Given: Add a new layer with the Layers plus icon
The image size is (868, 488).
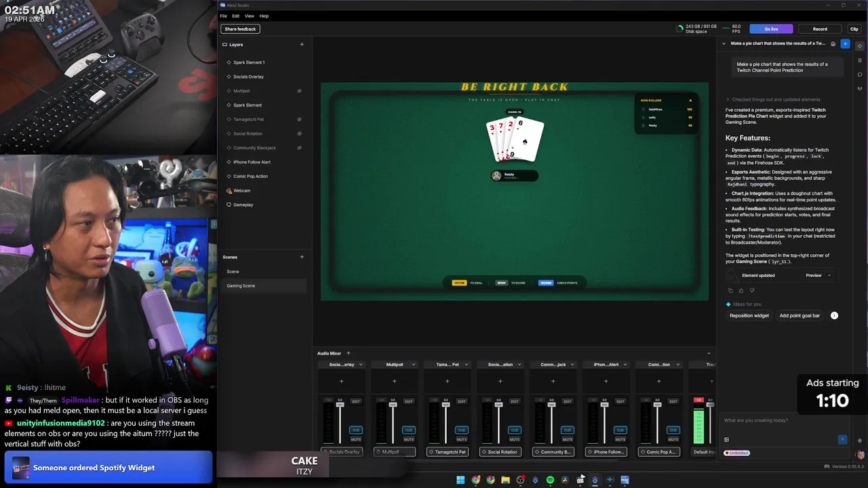Looking at the screenshot, I should [302, 45].
